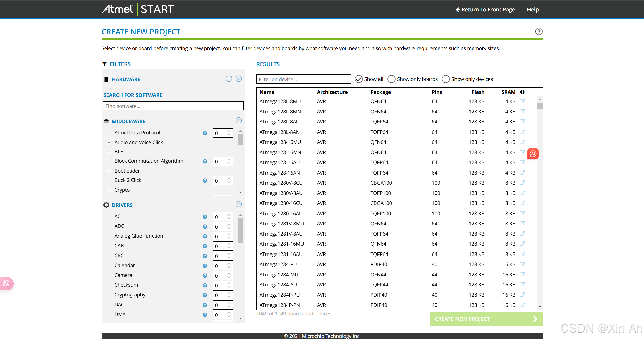Click help icon next to ADC driver

205,227
